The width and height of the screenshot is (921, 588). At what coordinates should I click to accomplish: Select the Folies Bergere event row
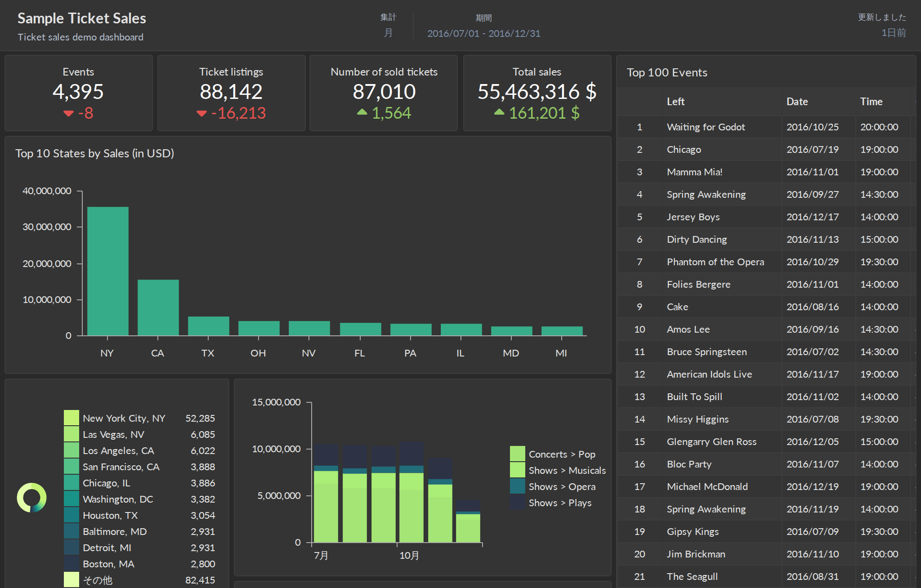766,284
